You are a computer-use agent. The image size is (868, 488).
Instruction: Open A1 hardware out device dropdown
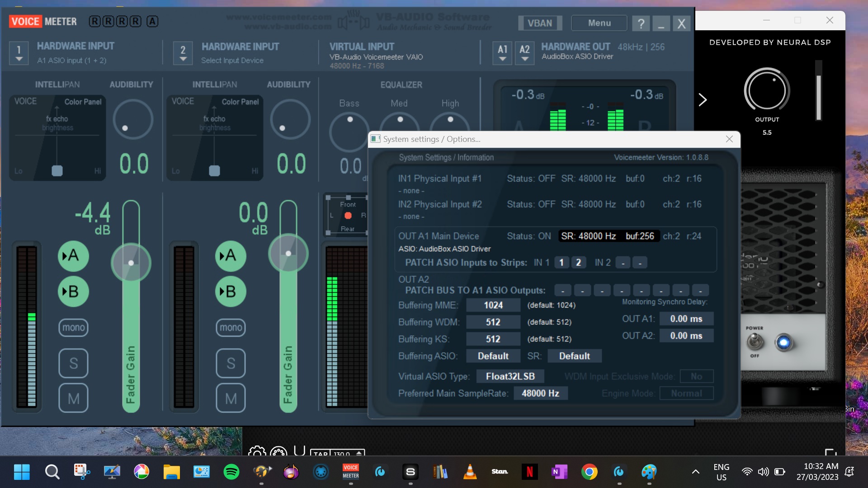[502, 53]
